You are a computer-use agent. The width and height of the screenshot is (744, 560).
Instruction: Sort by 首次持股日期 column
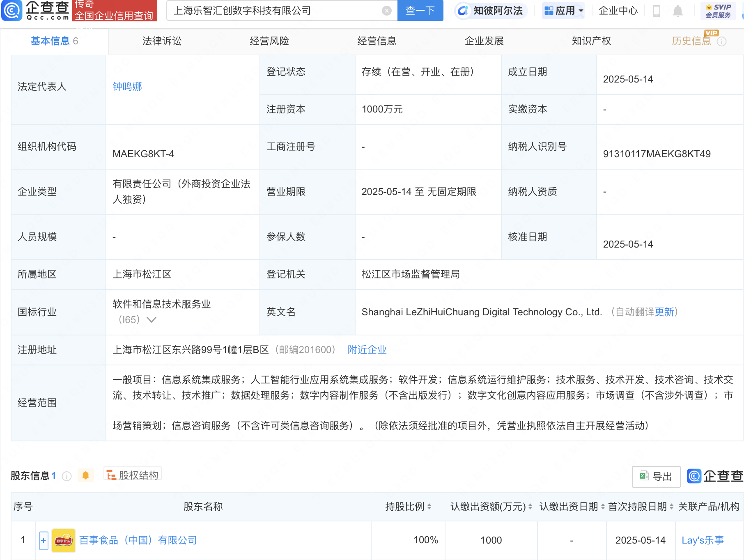671,507
